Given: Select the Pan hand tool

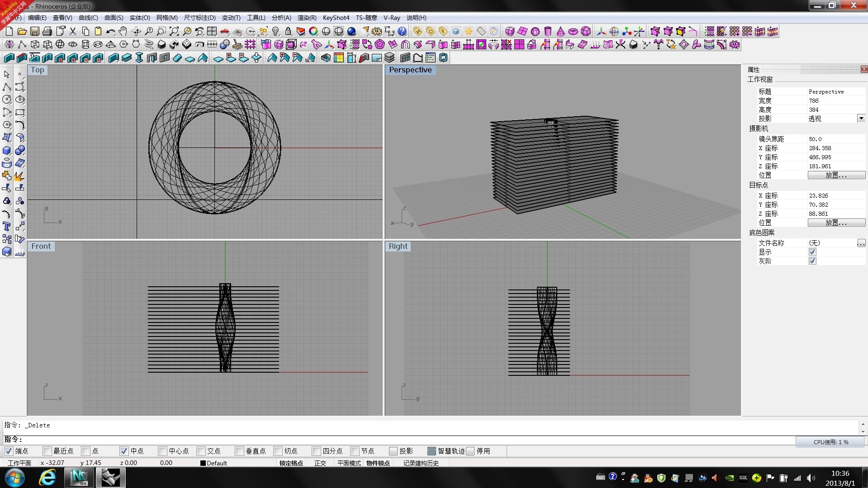Looking at the screenshot, I should coord(123,31).
